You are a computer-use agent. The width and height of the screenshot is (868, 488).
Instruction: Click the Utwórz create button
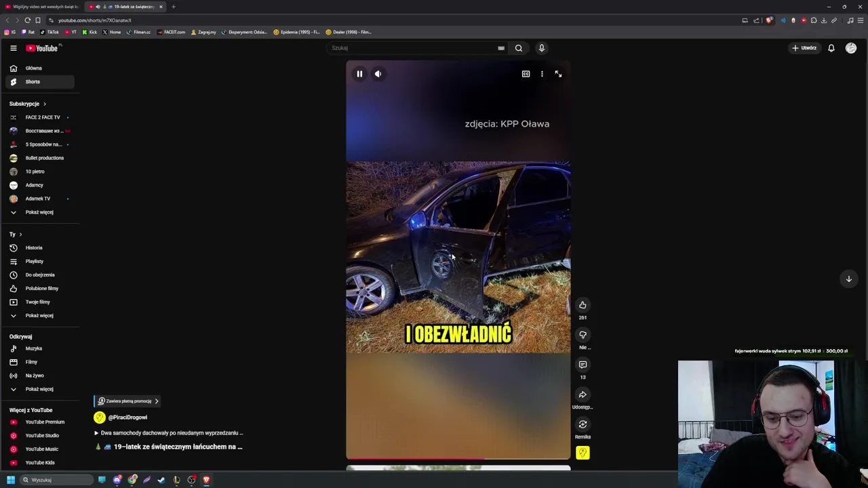804,48
